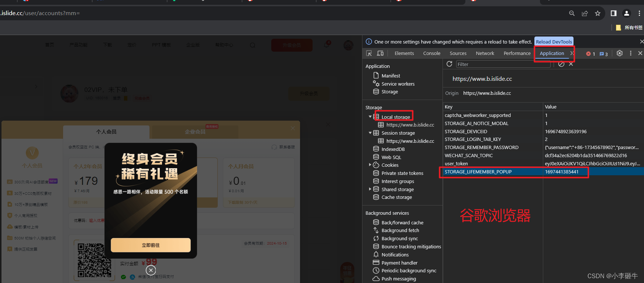Close the lifetime member popup
Screen dimensions: 644x283
click(x=151, y=270)
